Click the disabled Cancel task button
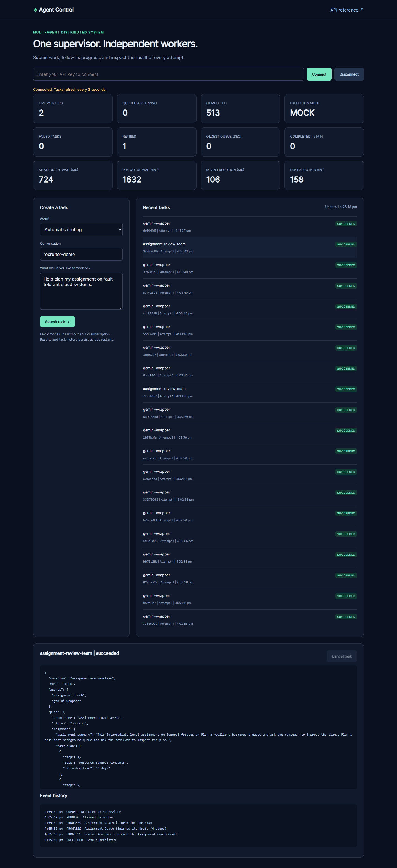Screen dimensions: 397x868 341,656
